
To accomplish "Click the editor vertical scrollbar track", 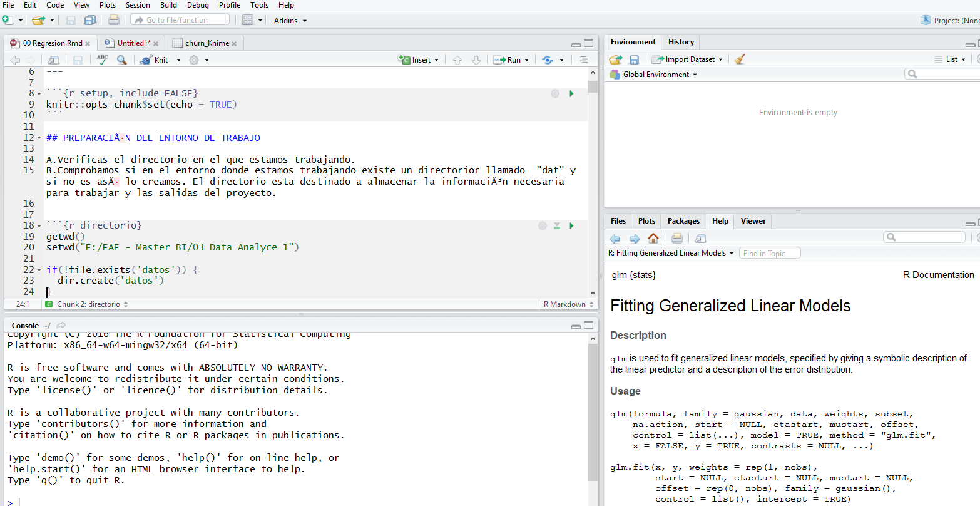I will 593,188.
